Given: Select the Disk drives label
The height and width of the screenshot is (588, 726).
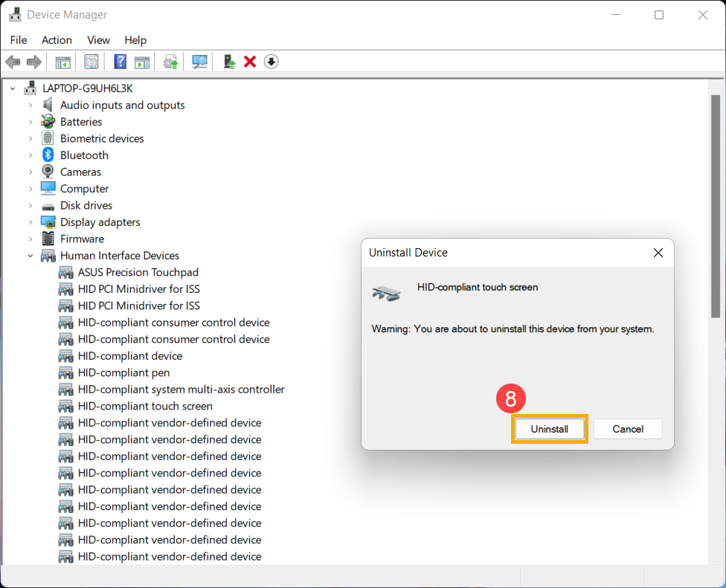Looking at the screenshot, I should [x=86, y=205].
